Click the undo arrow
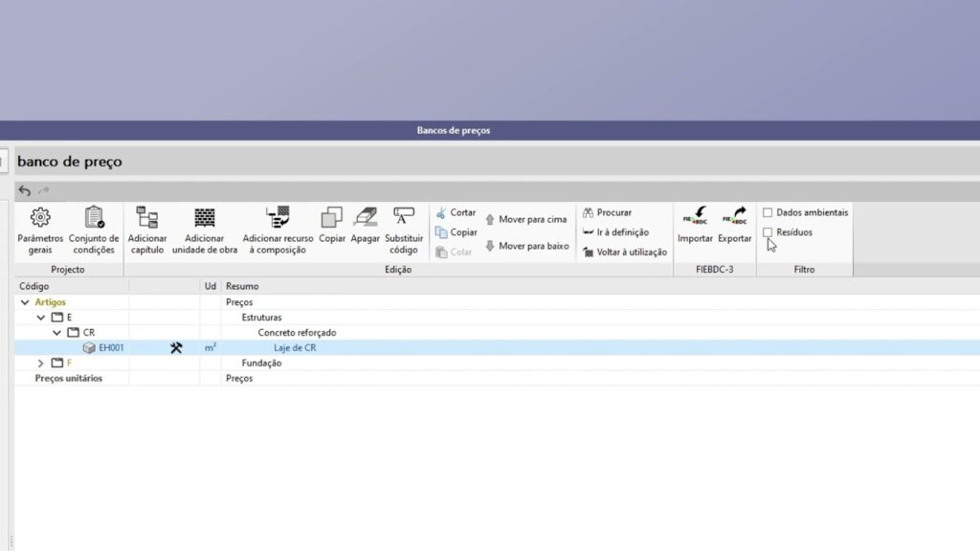This screenshot has height=551, width=980. (25, 191)
